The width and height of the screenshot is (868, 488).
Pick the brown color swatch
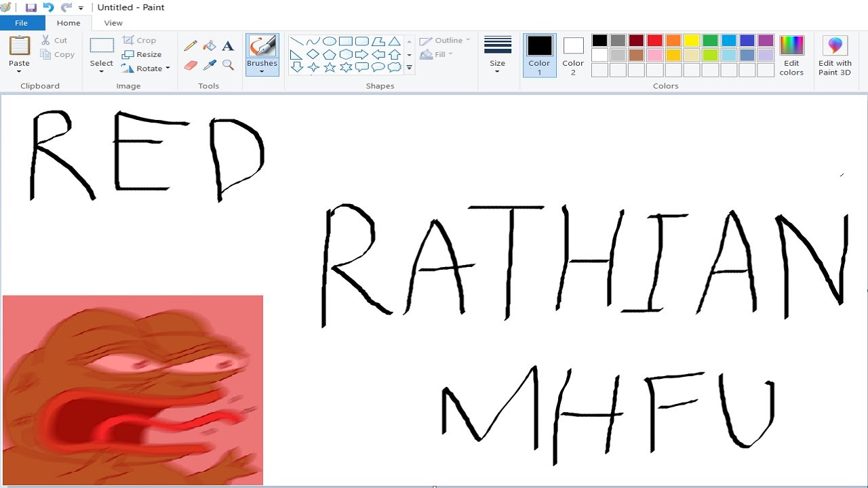pyautogui.click(x=636, y=56)
